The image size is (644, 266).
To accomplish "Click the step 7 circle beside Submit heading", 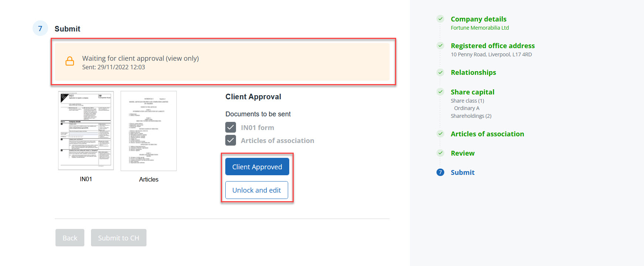I will coord(40,29).
